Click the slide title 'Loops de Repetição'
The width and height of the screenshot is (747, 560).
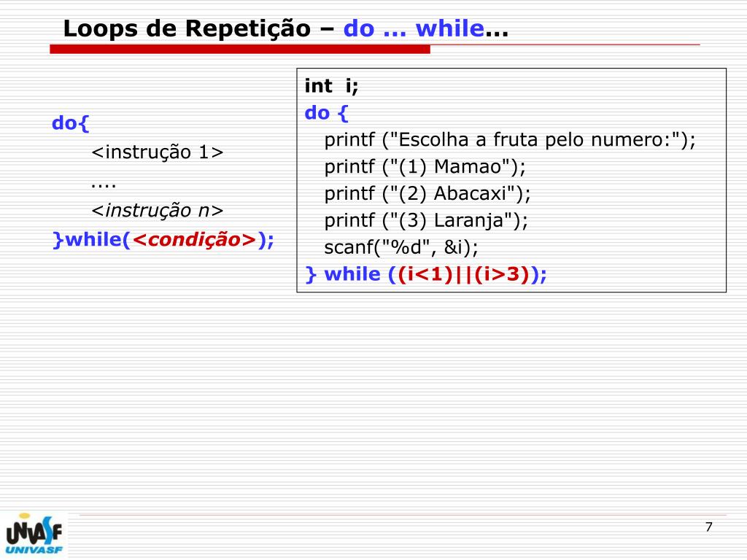click(187, 29)
